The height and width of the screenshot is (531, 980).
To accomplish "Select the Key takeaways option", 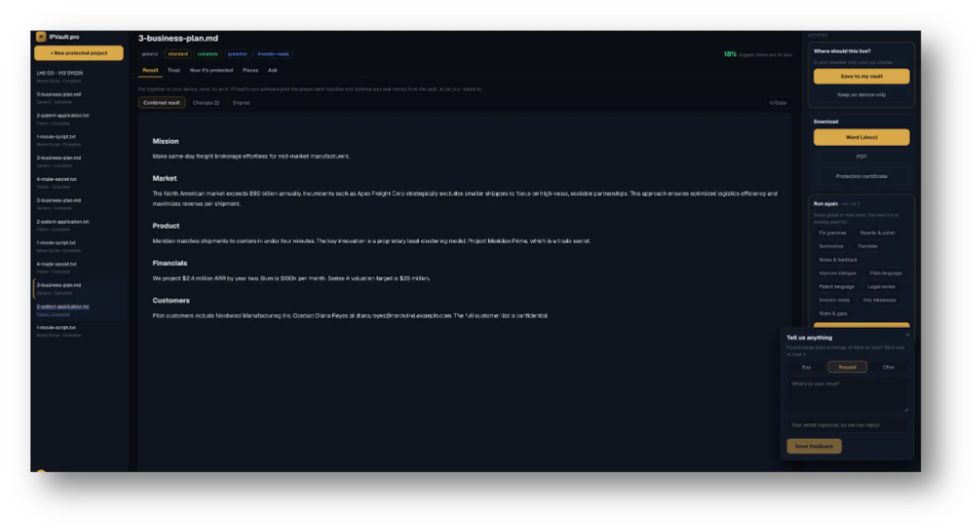I will (x=880, y=300).
